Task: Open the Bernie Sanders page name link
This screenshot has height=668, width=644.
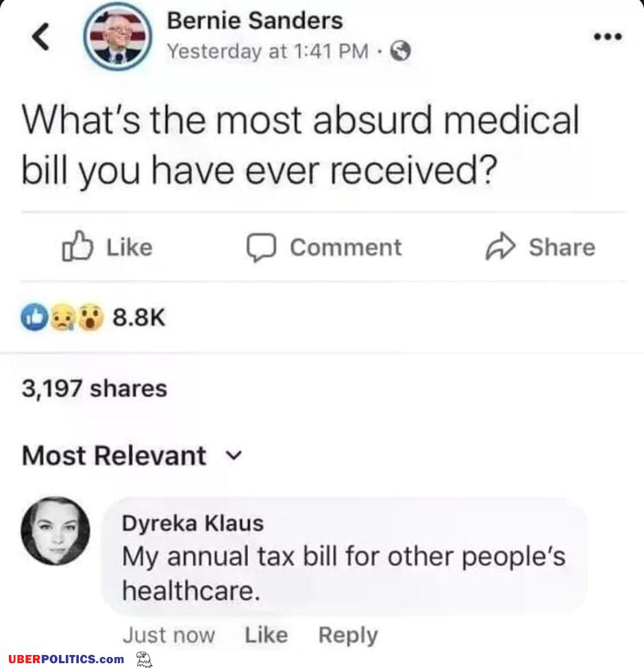Action: (254, 21)
